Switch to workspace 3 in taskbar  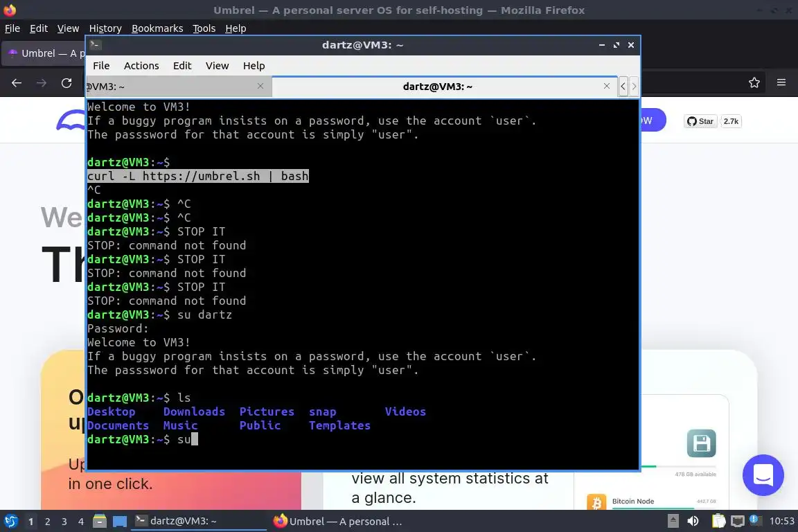pos(64,522)
